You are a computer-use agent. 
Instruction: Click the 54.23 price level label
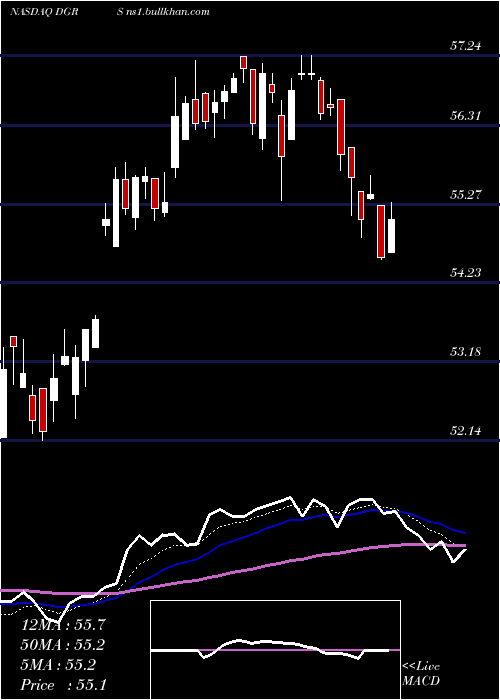466,273
